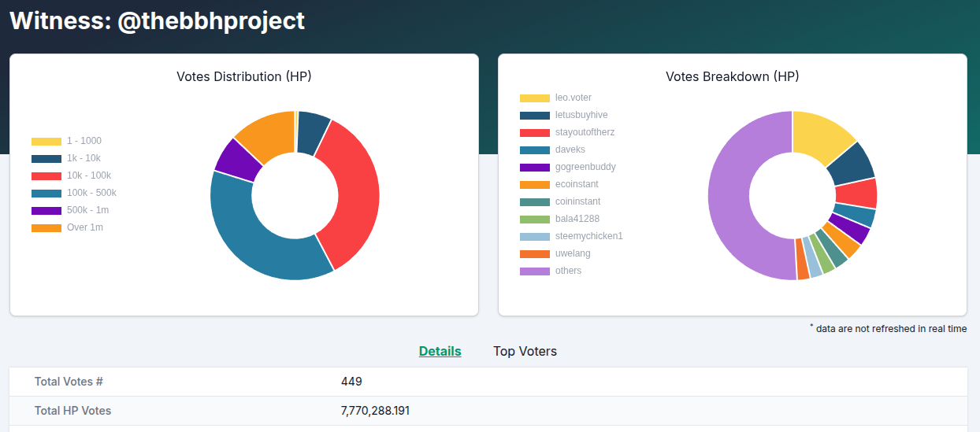Screen dimensions: 980x432
Task: Open the Details tab
Action: tap(440, 351)
